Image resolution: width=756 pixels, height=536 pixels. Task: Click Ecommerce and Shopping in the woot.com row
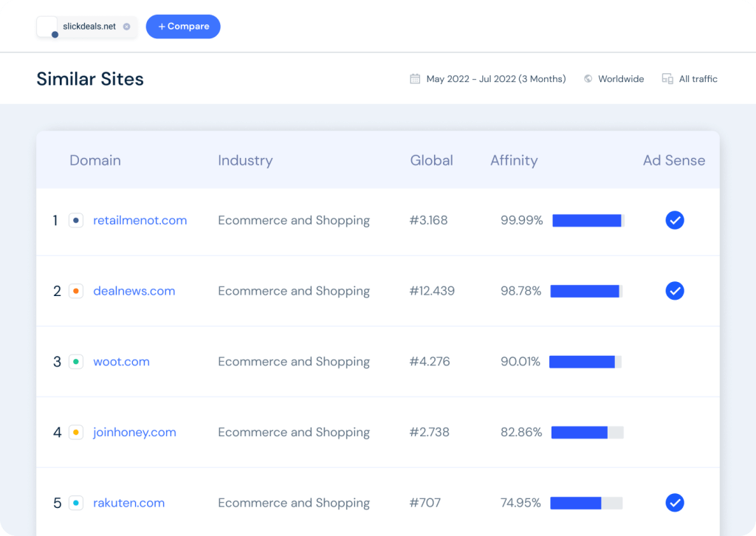click(294, 362)
